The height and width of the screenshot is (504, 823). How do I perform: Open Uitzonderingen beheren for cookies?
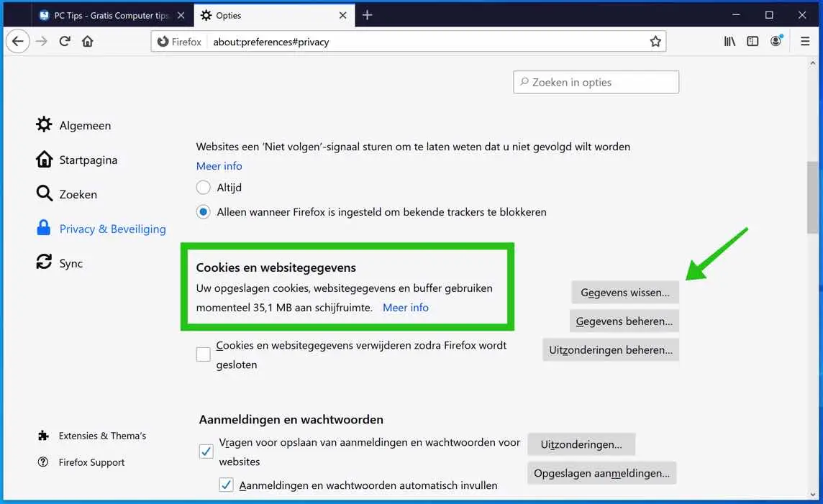tap(611, 350)
